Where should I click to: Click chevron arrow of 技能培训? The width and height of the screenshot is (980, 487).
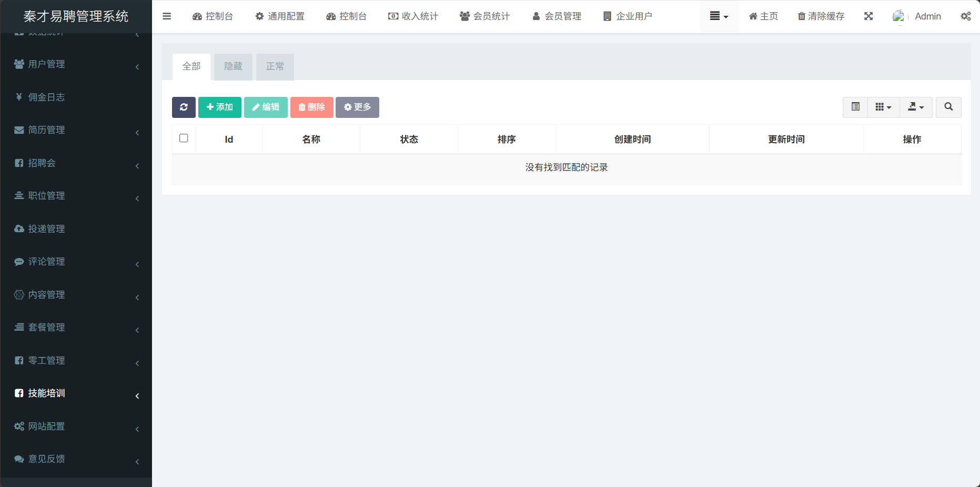coord(137,396)
